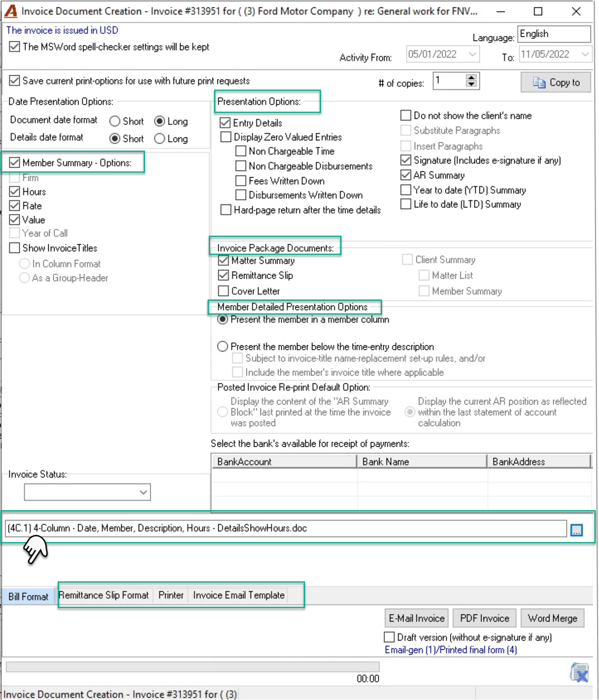Toggle the Signature includes e-signature checkbox
Image resolution: width=599 pixels, height=700 pixels.
pos(406,160)
